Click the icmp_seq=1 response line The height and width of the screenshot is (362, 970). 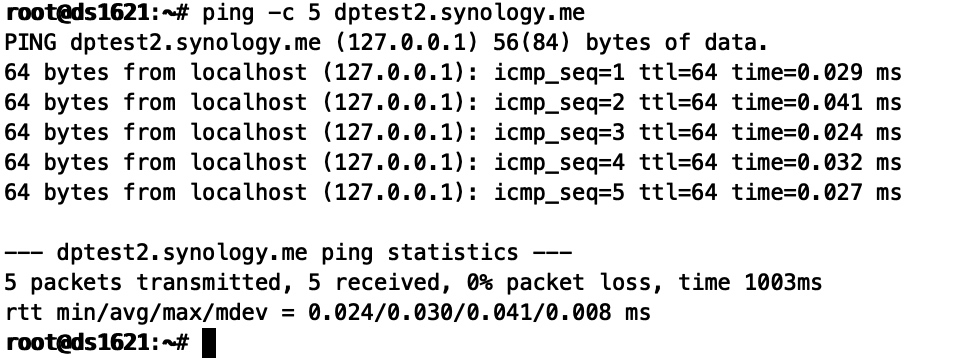453,72
